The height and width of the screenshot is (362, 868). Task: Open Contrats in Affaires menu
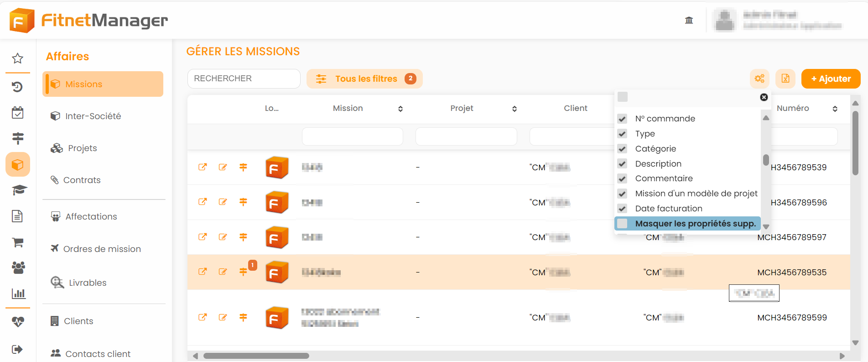pos(82,180)
